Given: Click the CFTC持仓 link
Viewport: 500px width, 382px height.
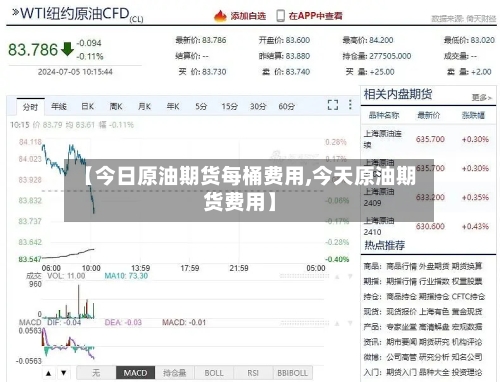Looking at the screenshot, I should tap(468, 296).
